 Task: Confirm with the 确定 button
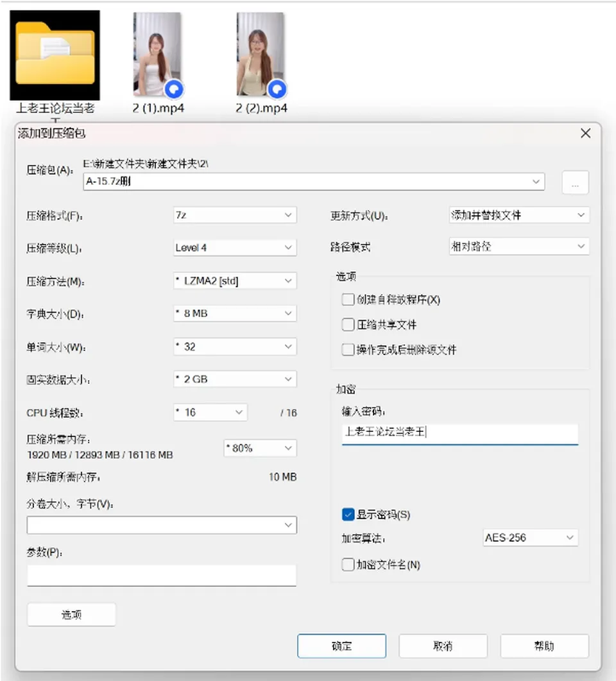[x=341, y=646]
